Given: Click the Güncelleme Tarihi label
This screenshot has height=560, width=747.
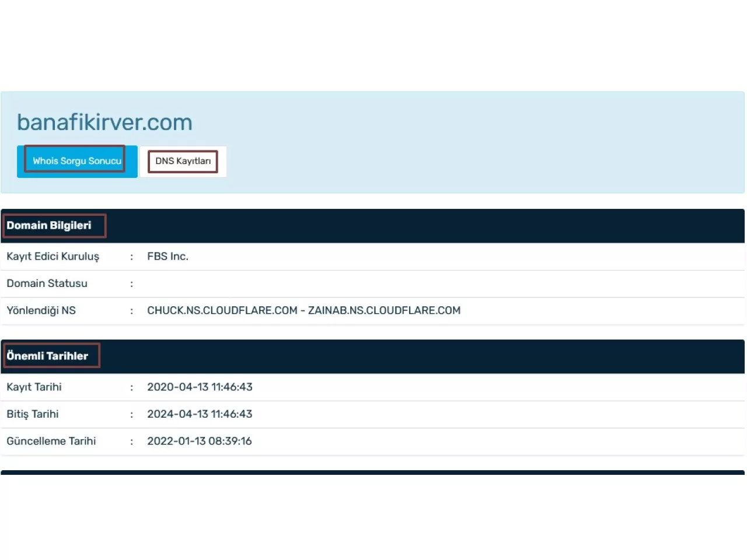Looking at the screenshot, I should tap(51, 442).
